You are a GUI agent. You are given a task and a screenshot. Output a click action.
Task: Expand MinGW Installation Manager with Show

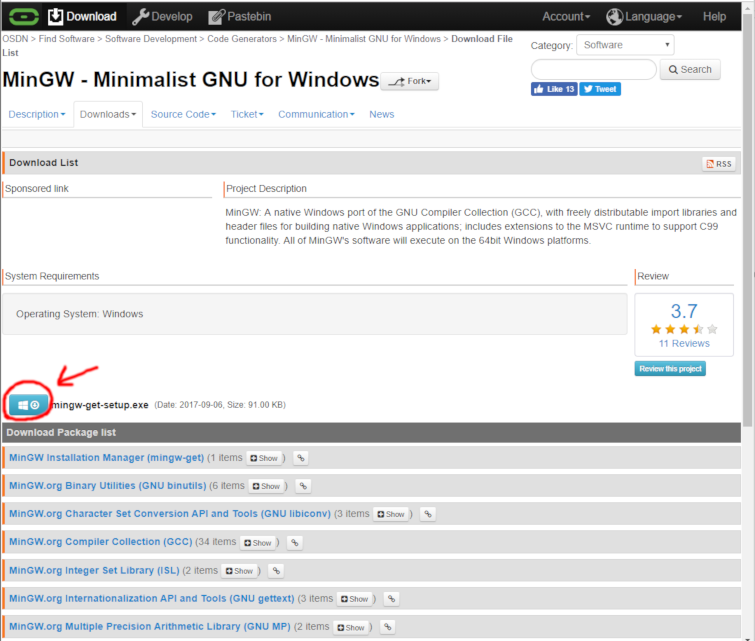pos(265,458)
